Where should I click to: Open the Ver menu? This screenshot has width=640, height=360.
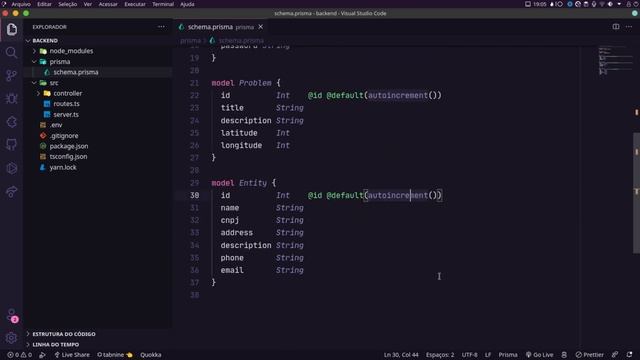tap(88, 4)
